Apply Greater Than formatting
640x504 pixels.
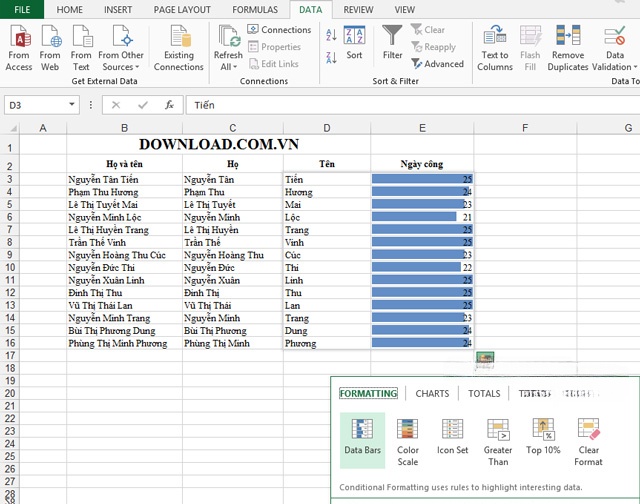[498, 440]
